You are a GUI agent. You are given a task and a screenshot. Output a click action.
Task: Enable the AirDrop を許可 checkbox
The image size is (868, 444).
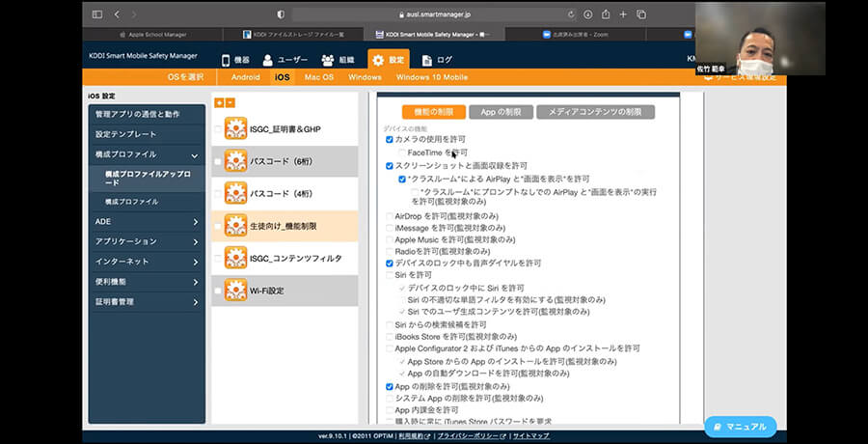[x=390, y=216]
